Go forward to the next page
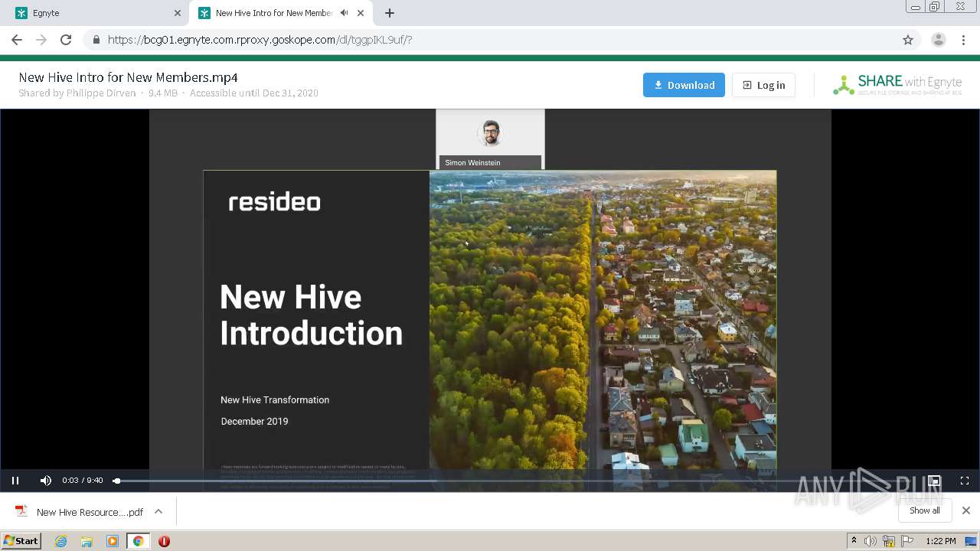Viewport: 980px width, 551px height. pyautogui.click(x=41, y=40)
